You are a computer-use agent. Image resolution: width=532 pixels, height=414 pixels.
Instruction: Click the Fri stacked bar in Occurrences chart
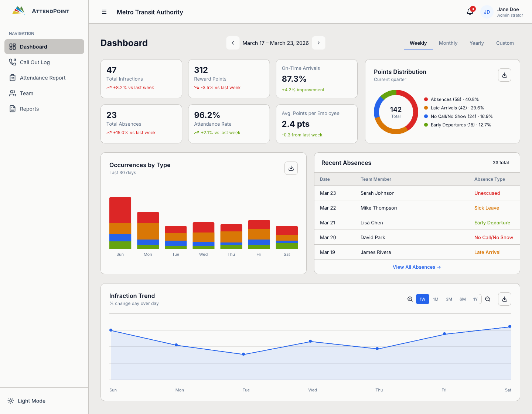pos(259,234)
